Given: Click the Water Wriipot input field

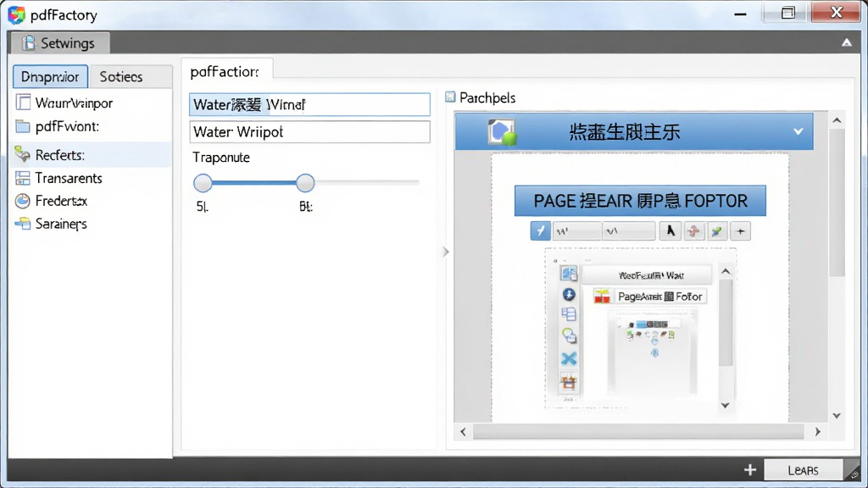Looking at the screenshot, I should [309, 131].
